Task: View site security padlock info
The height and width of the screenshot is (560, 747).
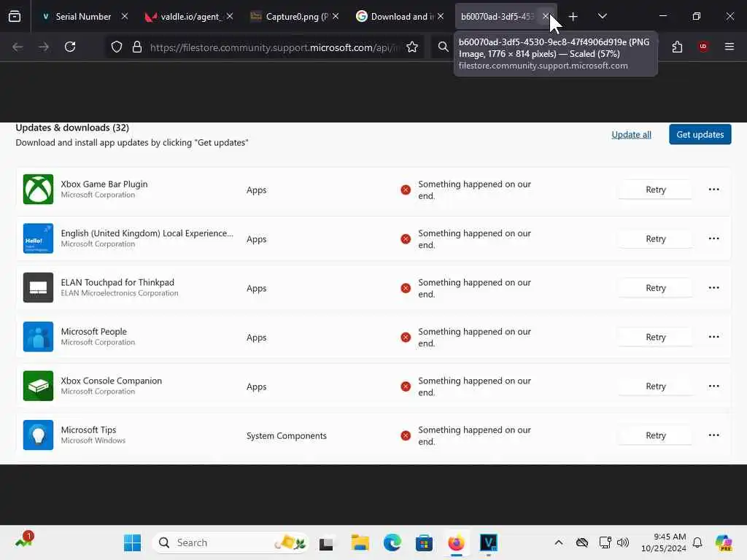Action: (137, 47)
